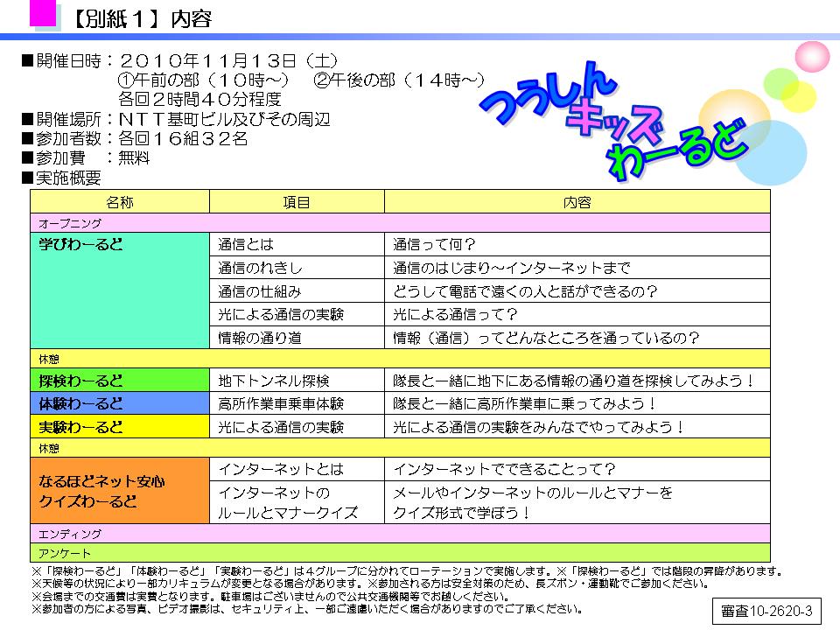
Task: Select the 【別紙１】内容 title text
Action: 142,19
